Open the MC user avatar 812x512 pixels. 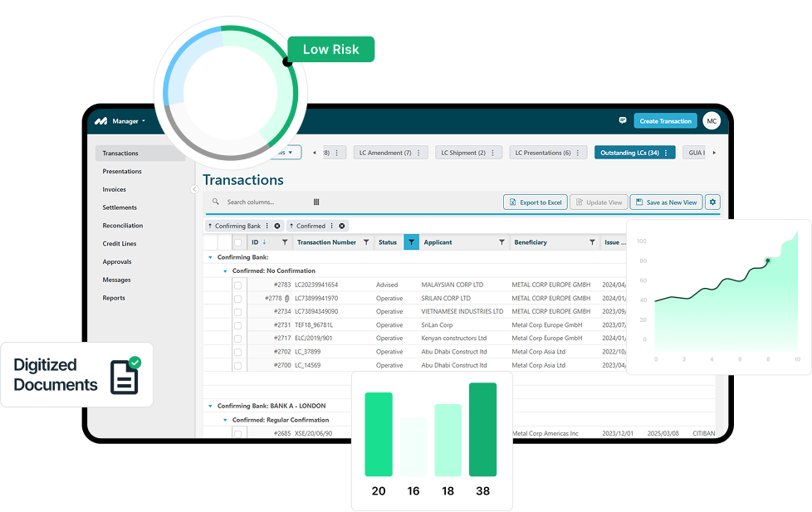711,121
